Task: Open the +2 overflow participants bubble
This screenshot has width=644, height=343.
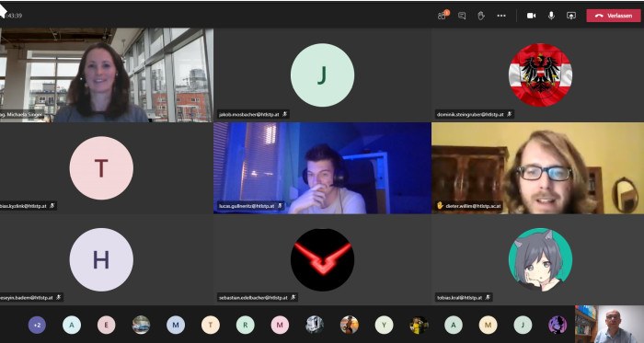Action: click(x=37, y=325)
